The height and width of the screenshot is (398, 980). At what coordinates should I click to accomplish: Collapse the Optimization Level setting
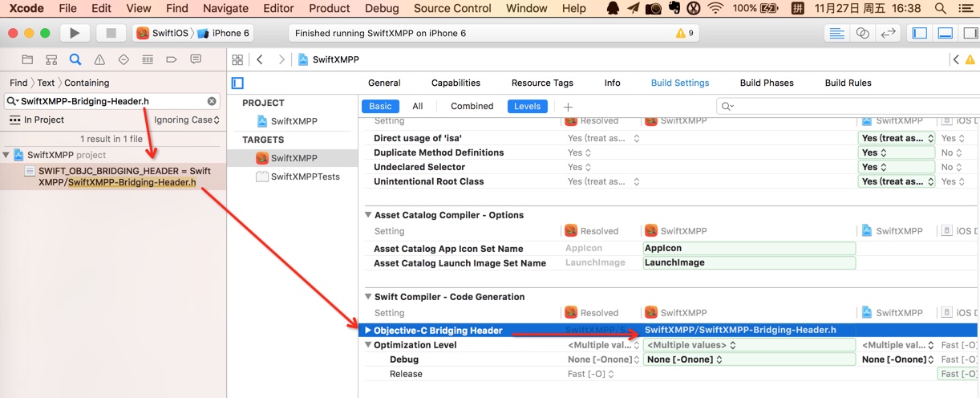[368, 345]
